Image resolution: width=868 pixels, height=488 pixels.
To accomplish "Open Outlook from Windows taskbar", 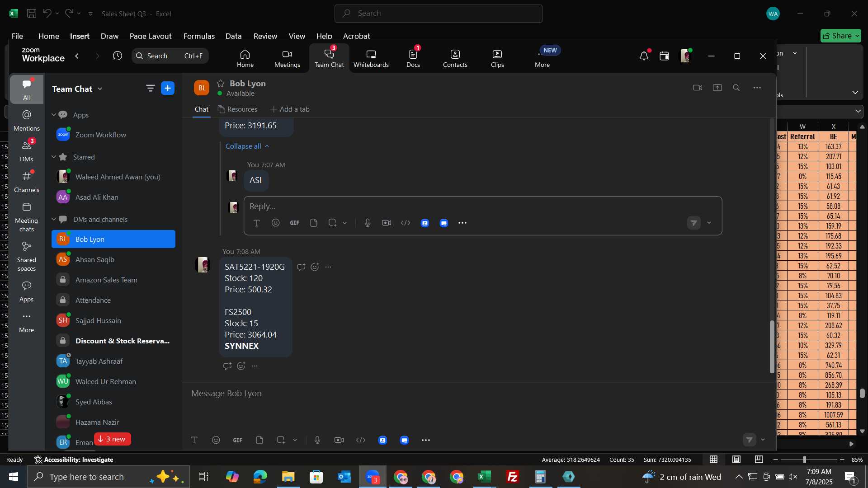I will pyautogui.click(x=344, y=477).
